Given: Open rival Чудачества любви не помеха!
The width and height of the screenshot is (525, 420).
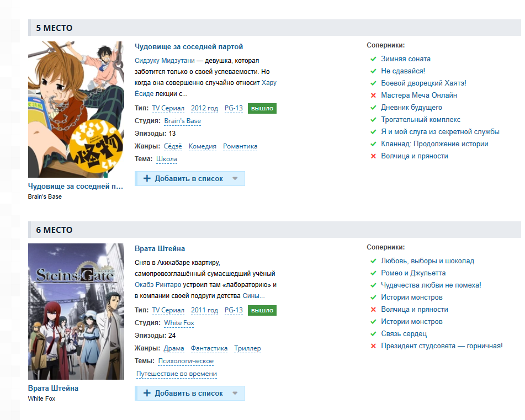Looking at the screenshot, I should (431, 285).
